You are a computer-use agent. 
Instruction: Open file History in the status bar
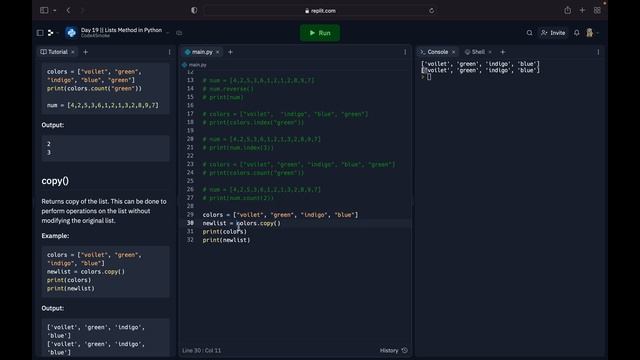pos(393,350)
